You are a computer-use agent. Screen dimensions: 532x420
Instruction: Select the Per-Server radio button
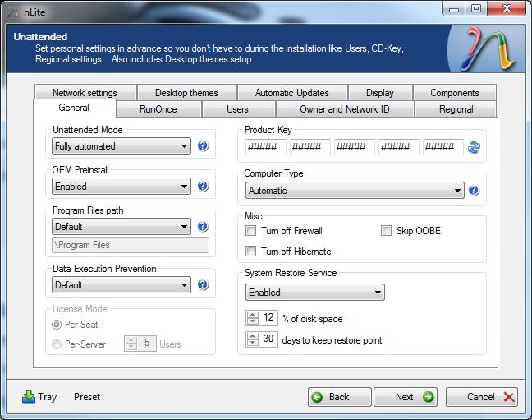click(x=57, y=344)
